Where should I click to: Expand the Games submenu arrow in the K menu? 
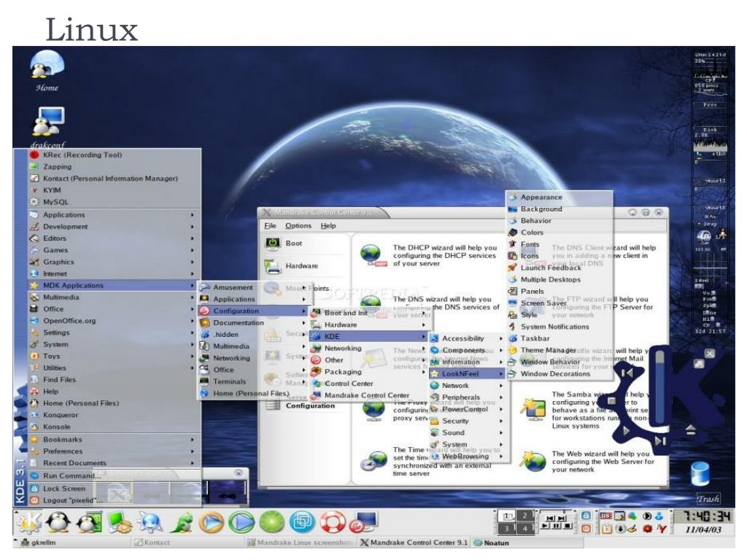coord(193,250)
